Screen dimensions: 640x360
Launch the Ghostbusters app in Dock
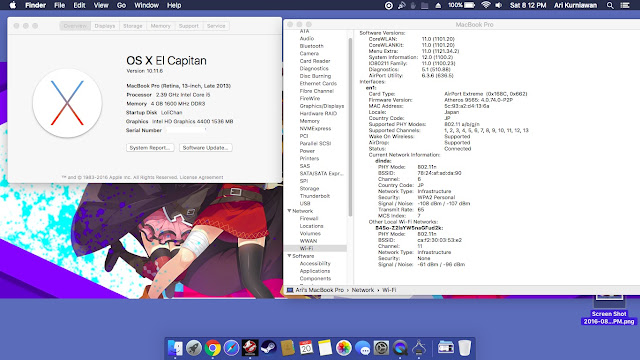pyautogui.click(x=250, y=348)
